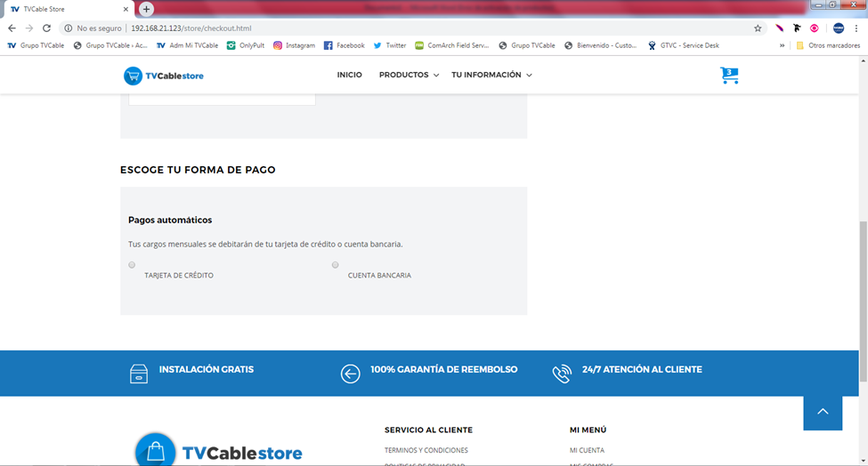
Task: Click the Escoge tu forma de pago heading
Action: click(198, 170)
